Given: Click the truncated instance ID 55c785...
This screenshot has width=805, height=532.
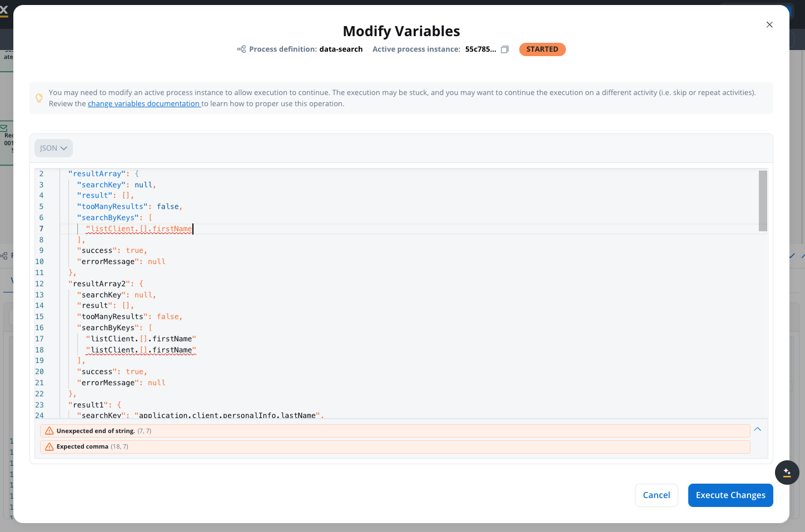Looking at the screenshot, I should (480, 49).
